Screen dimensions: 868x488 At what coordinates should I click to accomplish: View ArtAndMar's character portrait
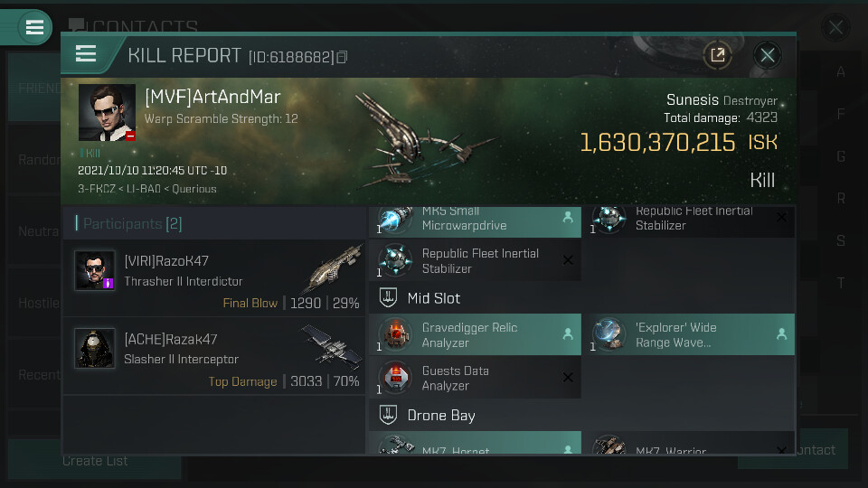click(x=107, y=112)
